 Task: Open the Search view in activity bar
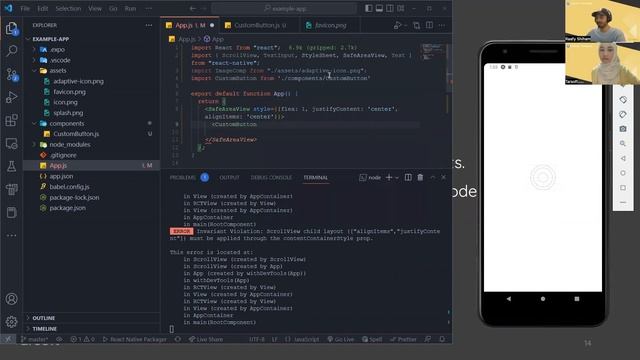point(11,51)
